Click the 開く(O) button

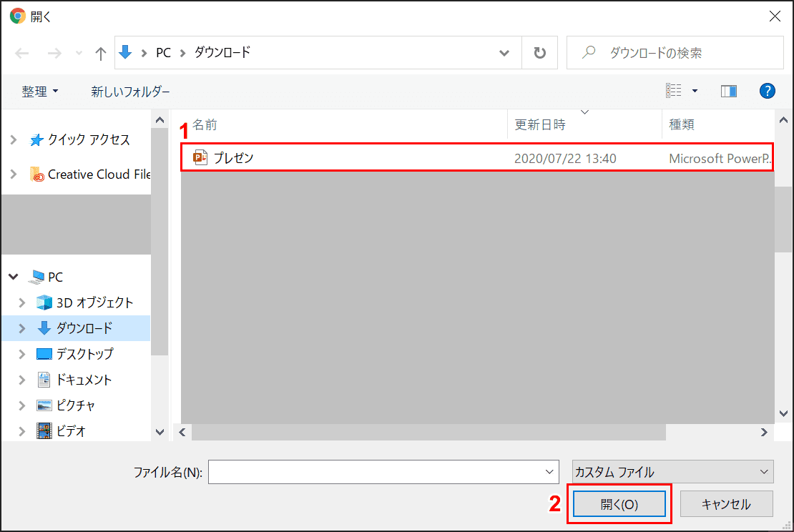tap(619, 504)
